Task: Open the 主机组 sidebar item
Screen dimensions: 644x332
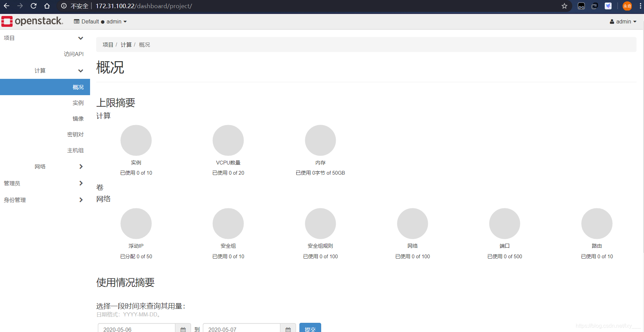Action: point(75,150)
